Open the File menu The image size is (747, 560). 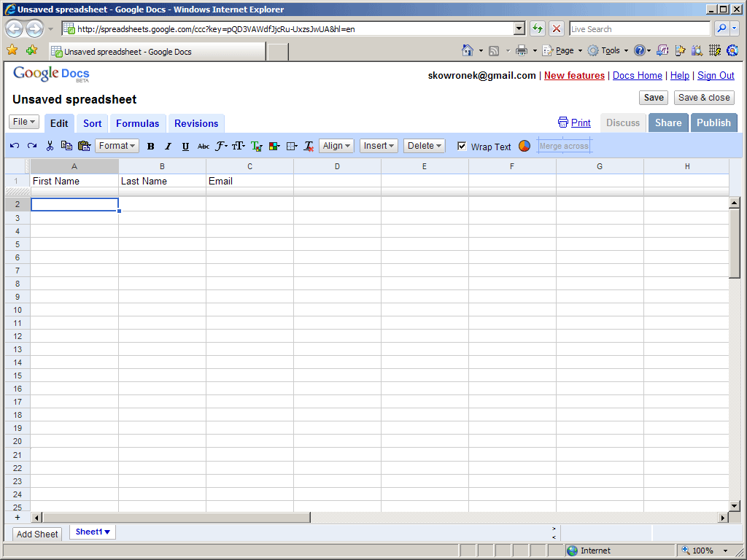(24, 122)
